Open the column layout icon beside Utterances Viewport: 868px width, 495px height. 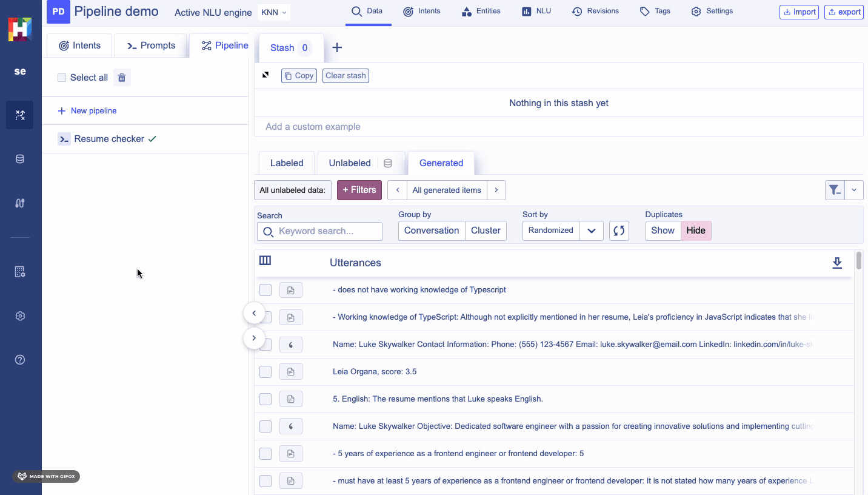pyautogui.click(x=265, y=261)
